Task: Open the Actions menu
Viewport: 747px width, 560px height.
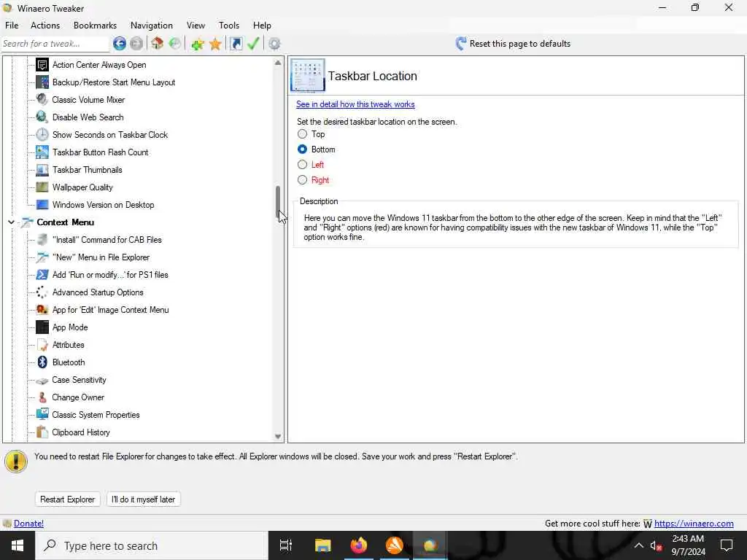Action: pos(45,26)
